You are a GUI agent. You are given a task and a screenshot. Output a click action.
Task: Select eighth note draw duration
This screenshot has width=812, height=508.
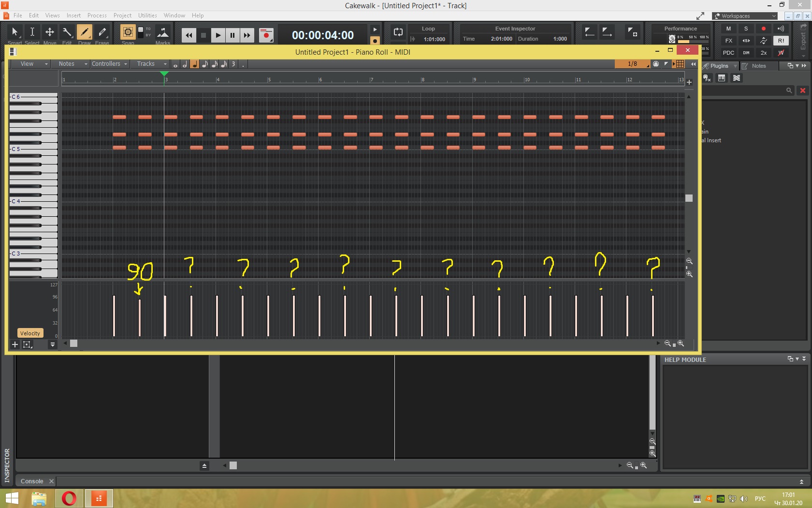pyautogui.click(x=204, y=64)
